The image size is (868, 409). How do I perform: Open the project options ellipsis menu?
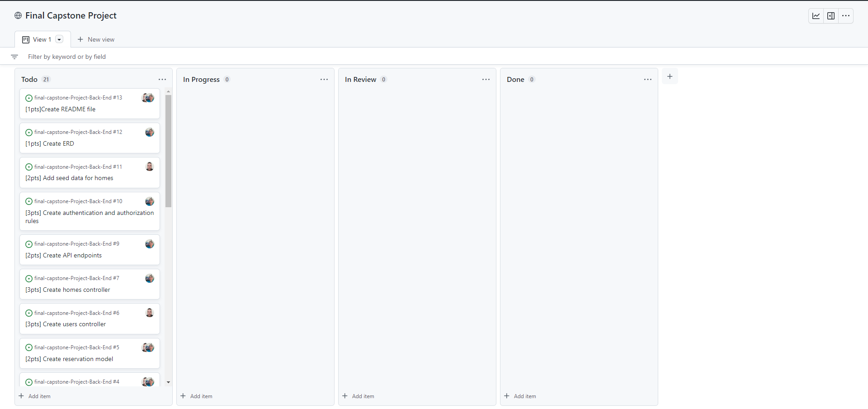846,16
